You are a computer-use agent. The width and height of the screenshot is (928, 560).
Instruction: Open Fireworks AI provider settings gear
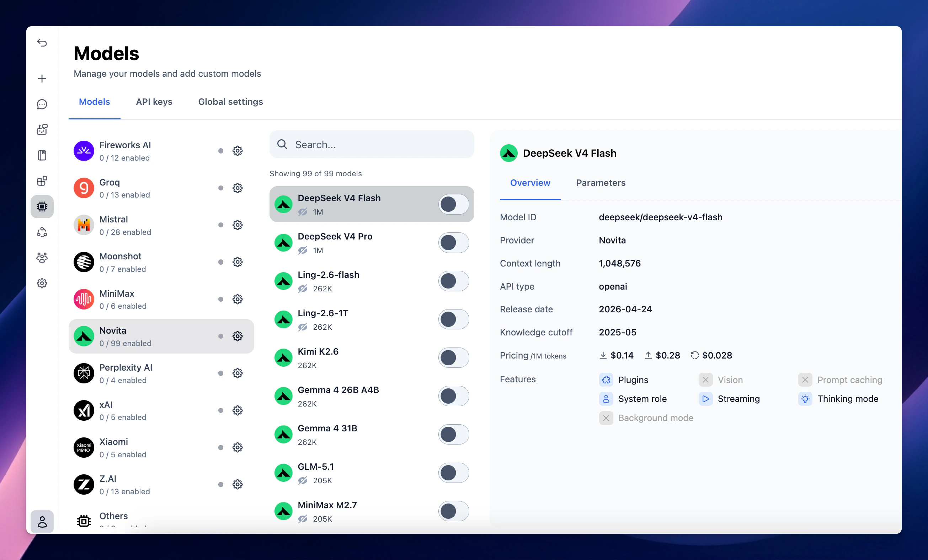(237, 151)
